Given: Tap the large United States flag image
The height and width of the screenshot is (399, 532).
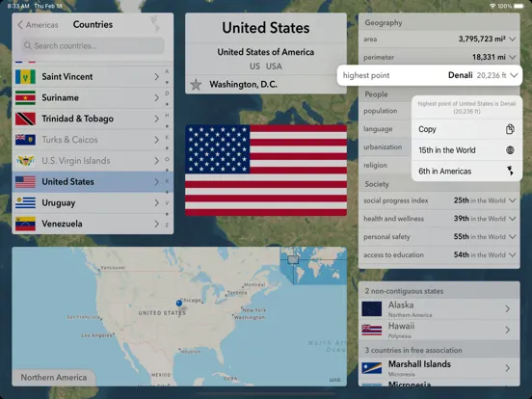Looking at the screenshot, I should point(266,171).
